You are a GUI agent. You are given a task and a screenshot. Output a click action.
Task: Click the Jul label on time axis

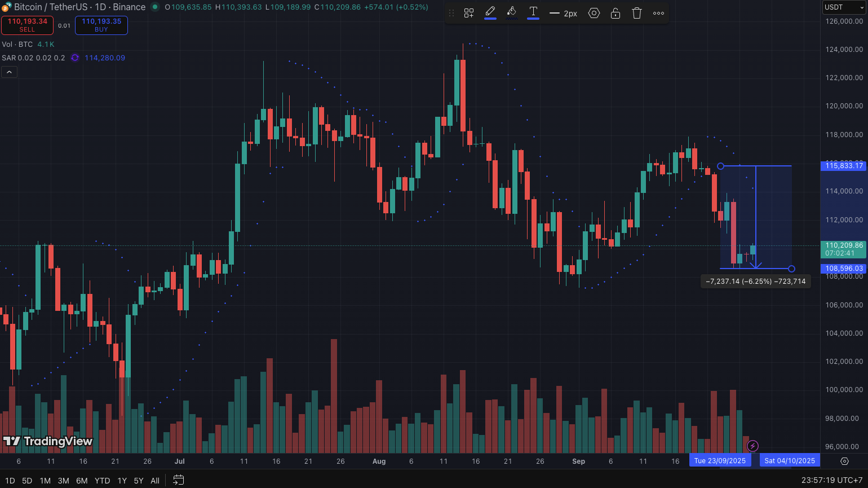coord(180,461)
